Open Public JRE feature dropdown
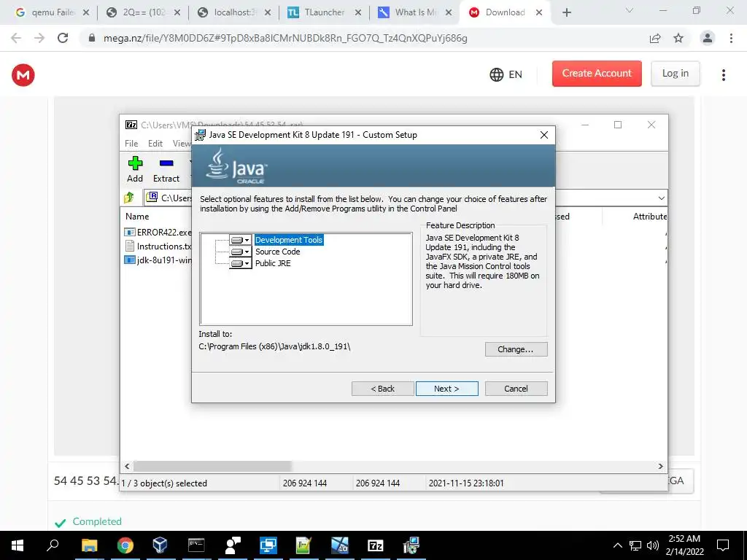The height and width of the screenshot is (560, 747). [x=241, y=263]
